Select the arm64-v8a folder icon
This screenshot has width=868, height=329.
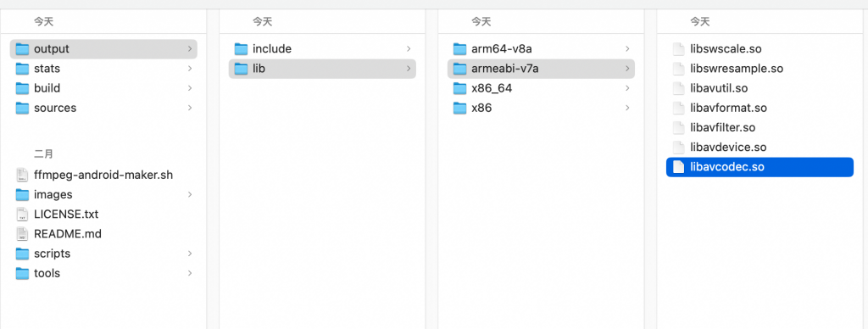459,49
